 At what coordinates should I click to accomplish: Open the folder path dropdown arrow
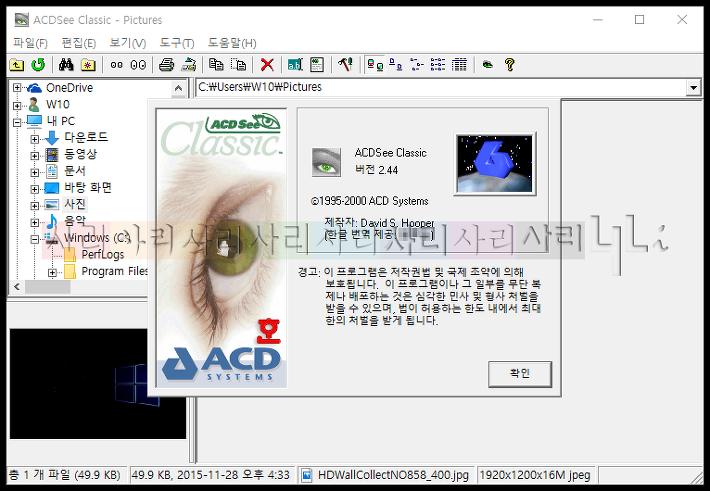(x=693, y=87)
